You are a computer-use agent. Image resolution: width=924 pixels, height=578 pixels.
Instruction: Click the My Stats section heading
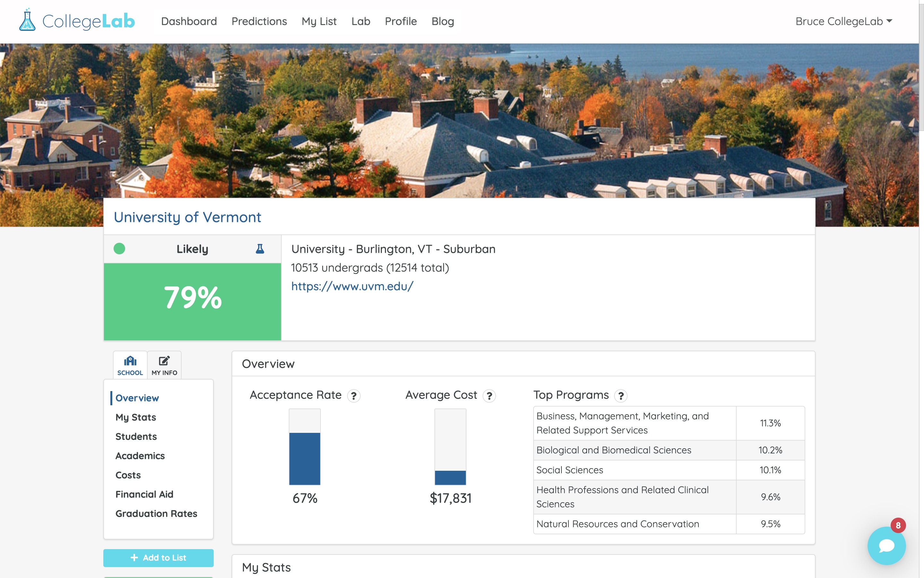pyautogui.click(x=266, y=567)
